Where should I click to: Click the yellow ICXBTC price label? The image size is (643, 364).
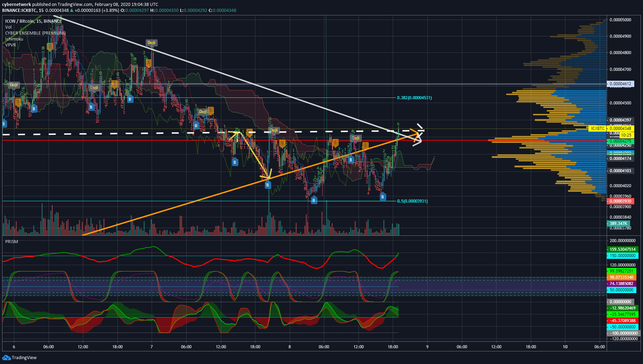(x=597, y=129)
